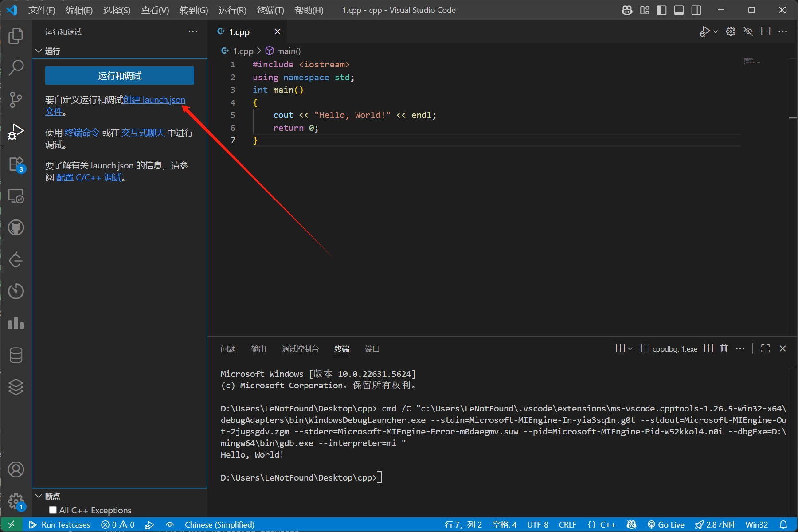
Task: Enable All C++ Exceptions checkbox
Action: coord(53,510)
